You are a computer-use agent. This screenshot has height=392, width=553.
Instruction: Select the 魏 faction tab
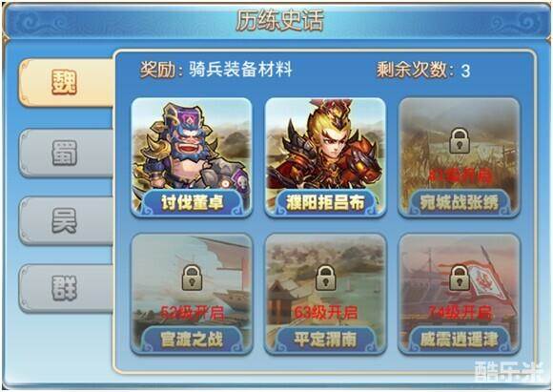point(67,83)
